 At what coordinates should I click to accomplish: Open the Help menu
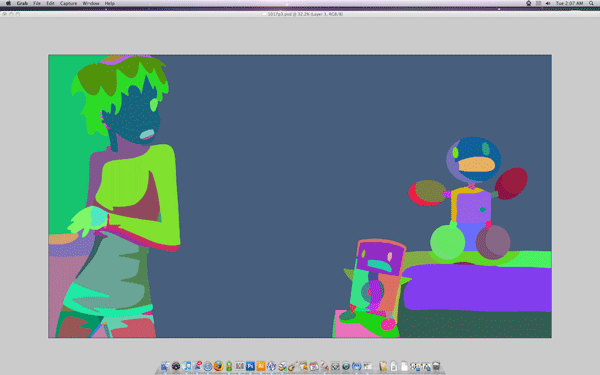(x=109, y=3)
